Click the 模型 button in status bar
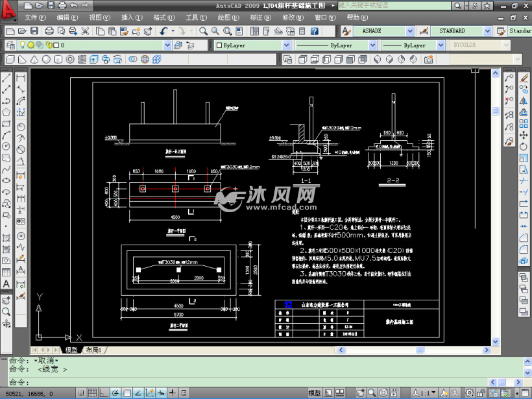This screenshot has width=532, height=399. pyautogui.click(x=314, y=393)
